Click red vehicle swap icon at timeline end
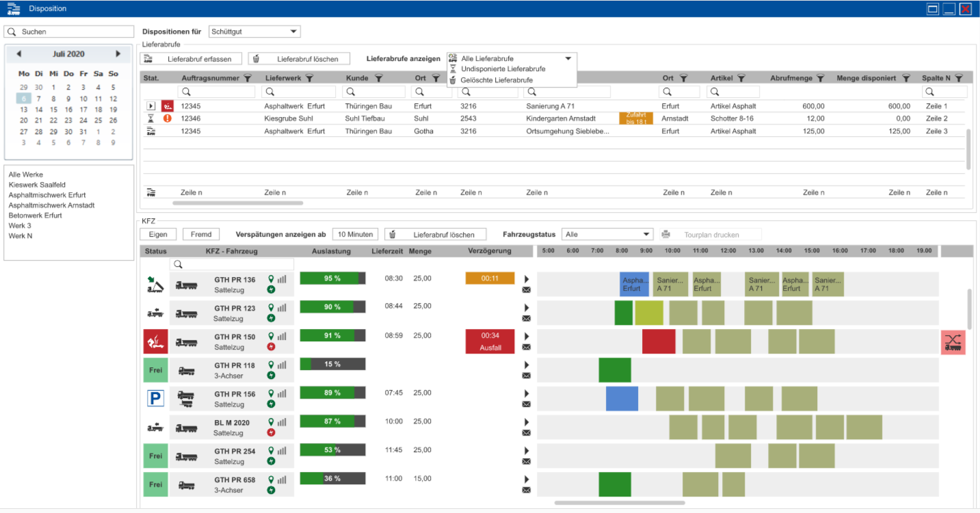This screenshot has height=513, width=980. pos(953,342)
